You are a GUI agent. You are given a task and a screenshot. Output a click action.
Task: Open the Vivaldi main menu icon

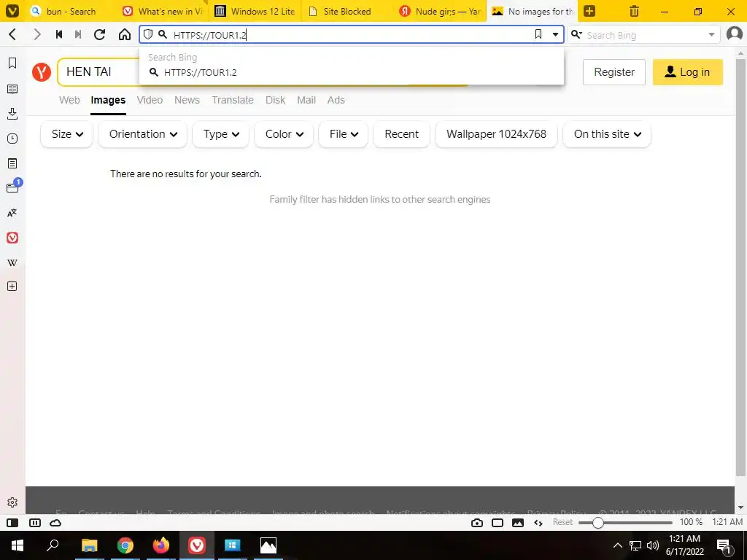click(x=12, y=11)
